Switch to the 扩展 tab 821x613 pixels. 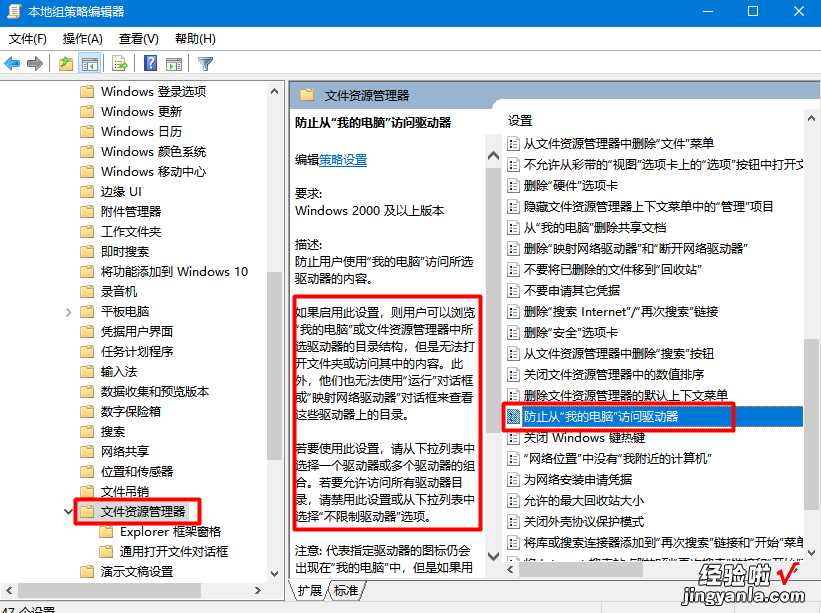(x=309, y=591)
